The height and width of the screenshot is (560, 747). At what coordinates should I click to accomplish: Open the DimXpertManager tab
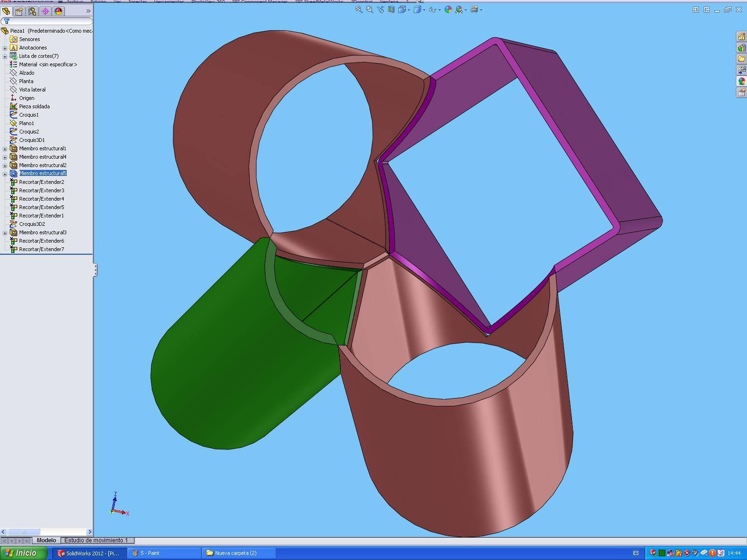(45, 11)
